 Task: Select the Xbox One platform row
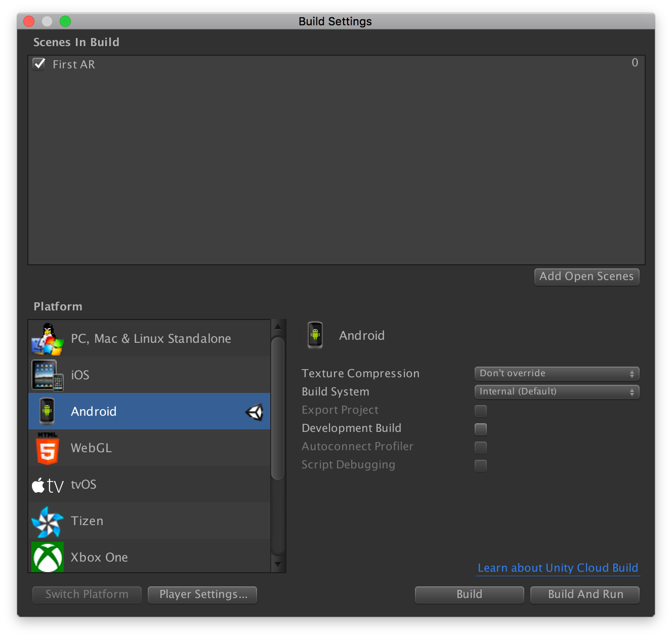click(149, 556)
